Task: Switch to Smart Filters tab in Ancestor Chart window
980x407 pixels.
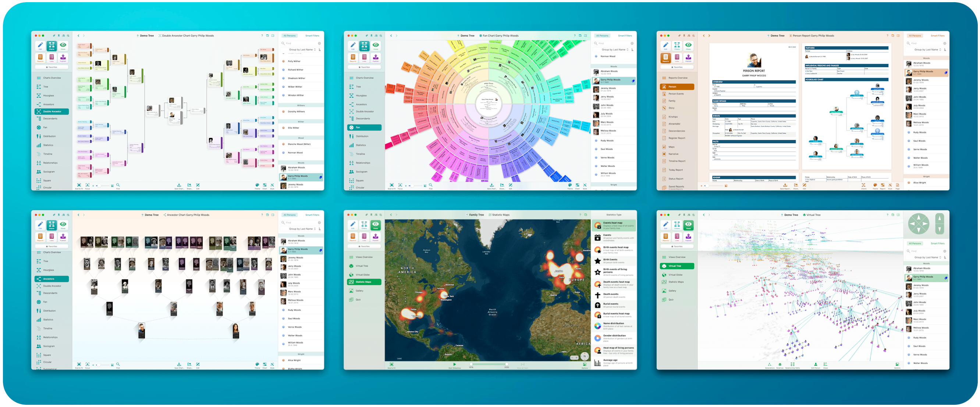Action: 312,215
